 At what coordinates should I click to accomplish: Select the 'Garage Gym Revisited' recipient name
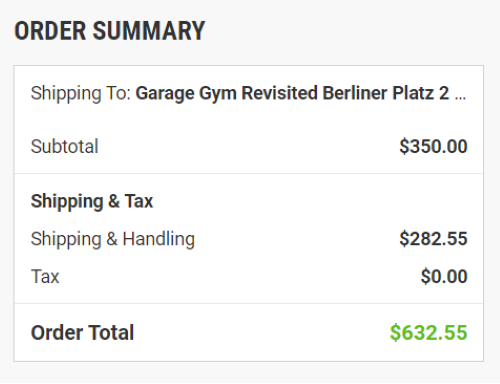click(227, 93)
